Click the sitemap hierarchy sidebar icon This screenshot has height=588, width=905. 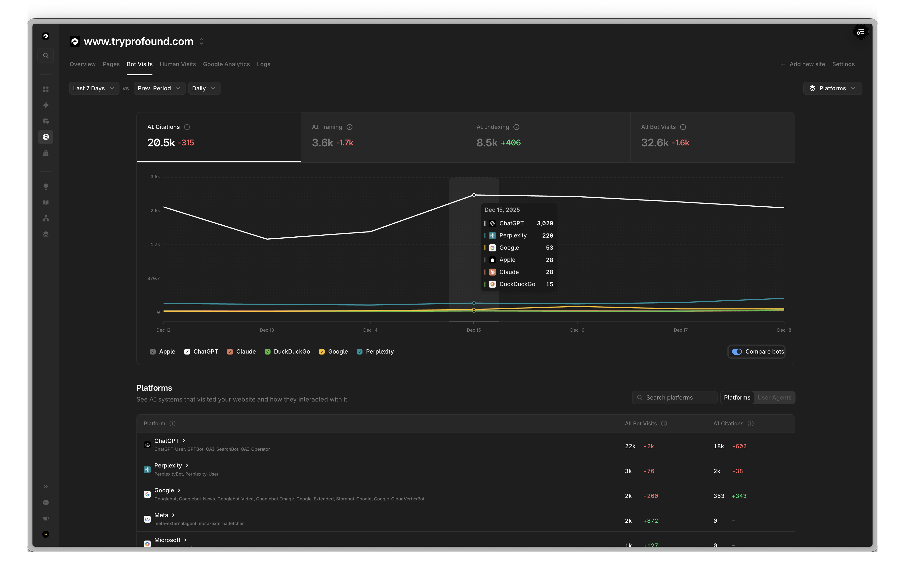46,218
